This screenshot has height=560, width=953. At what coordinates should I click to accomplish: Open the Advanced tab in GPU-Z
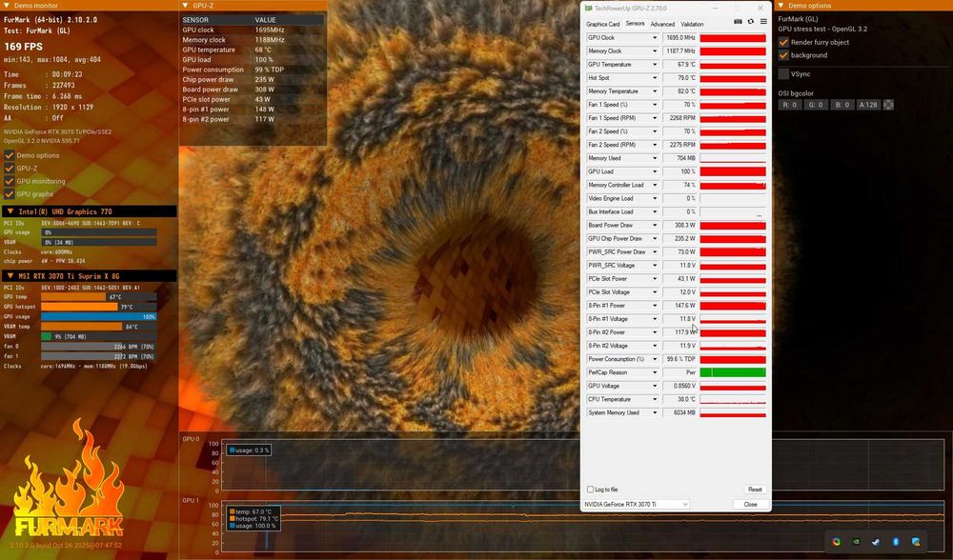(x=662, y=25)
